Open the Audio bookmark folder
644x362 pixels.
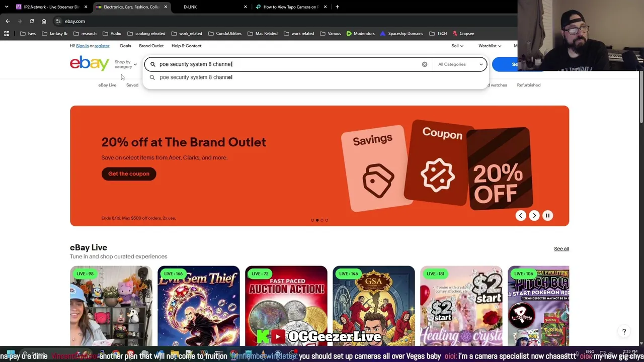(112, 34)
